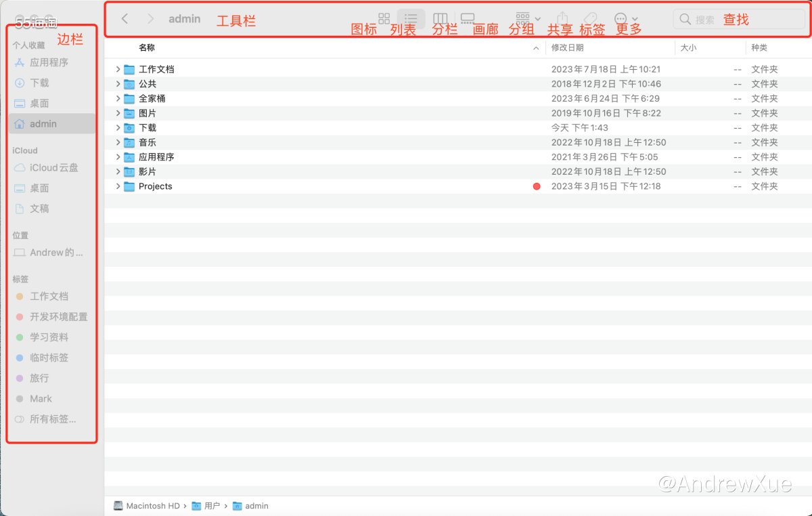This screenshot has height=516, width=812.
Task: Click date 2021年3月26日 下午5:05
Action: coord(604,156)
